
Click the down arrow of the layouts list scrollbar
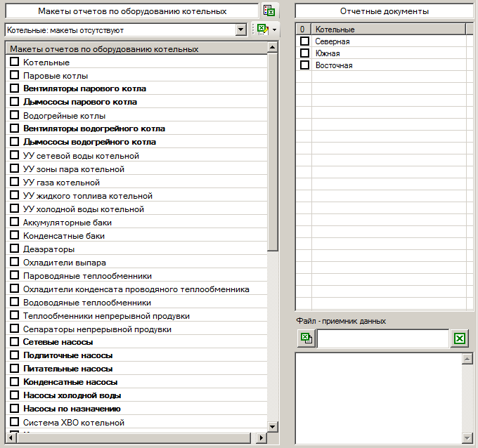pyautogui.click(x=273, y=426)
